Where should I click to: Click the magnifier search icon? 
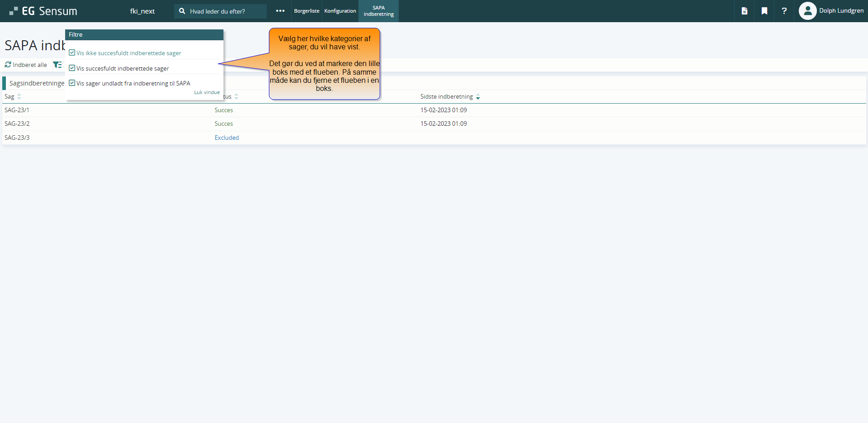click(x=182, y=11)
